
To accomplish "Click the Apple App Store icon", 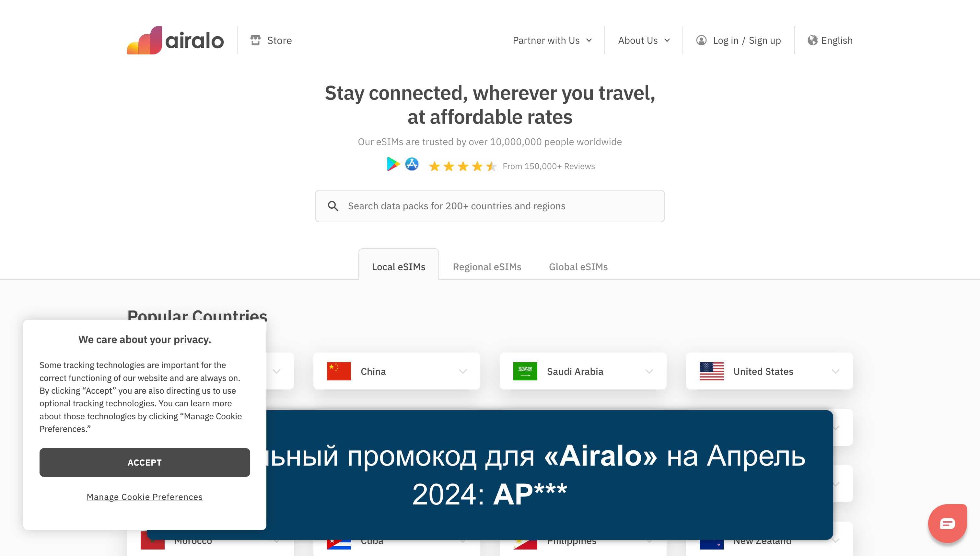I will (412, 164).
